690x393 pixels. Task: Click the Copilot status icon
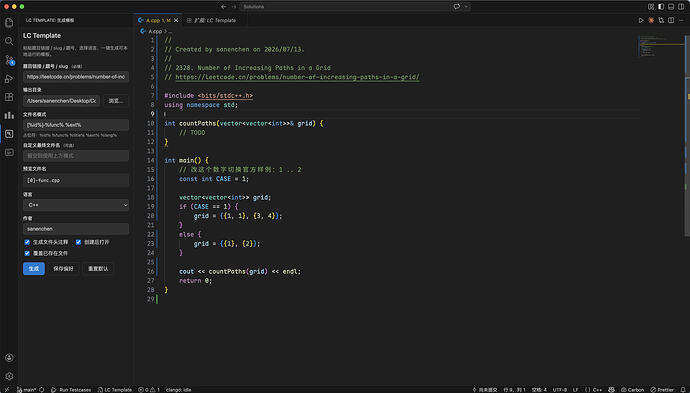tap(611, 389)
